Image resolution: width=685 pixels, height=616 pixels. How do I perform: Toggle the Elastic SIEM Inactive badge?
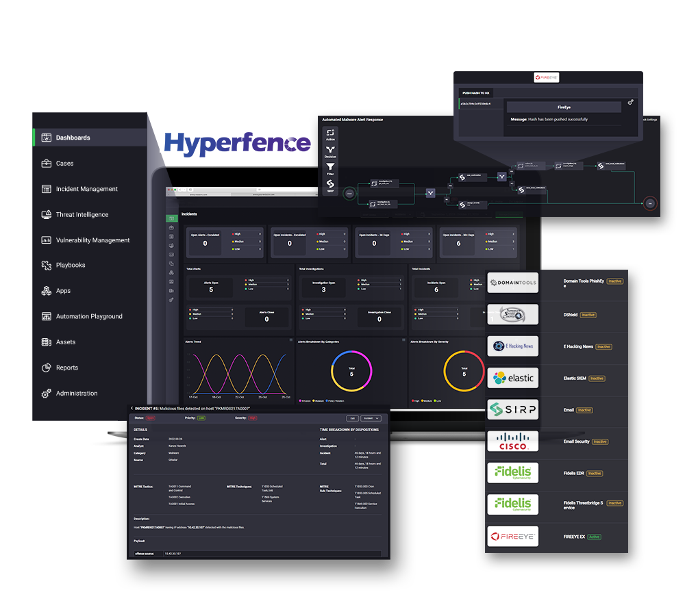click(x=597, y=378)
